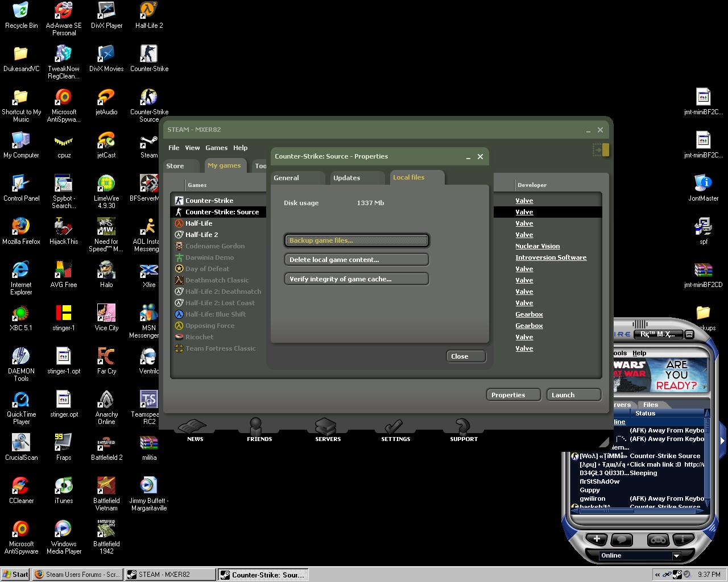The height and width of the screenshot is (582, 728).
Task: Select the Fraps desktop icon
Action: click(x=64, y=447)
